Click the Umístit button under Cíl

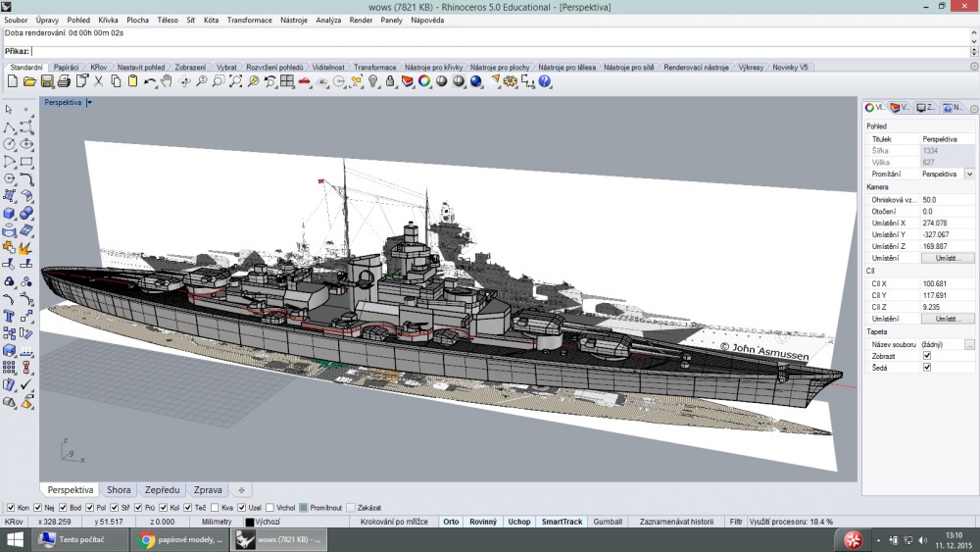point(948,319)
